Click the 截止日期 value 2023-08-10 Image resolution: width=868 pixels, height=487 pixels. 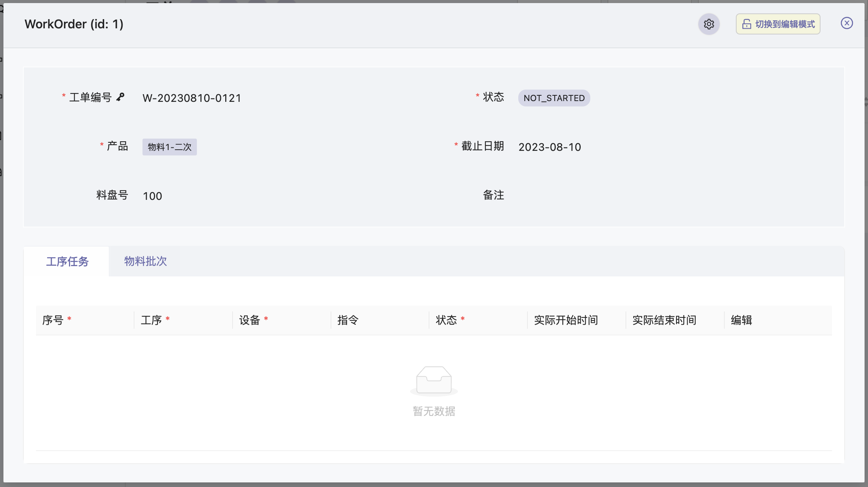[x=550, y=147]
